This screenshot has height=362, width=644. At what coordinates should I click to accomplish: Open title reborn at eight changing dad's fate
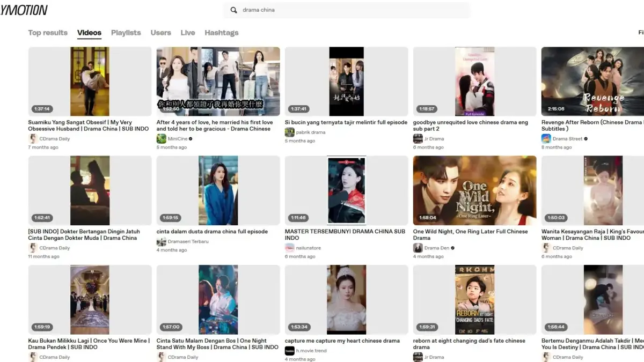[469, 344]
